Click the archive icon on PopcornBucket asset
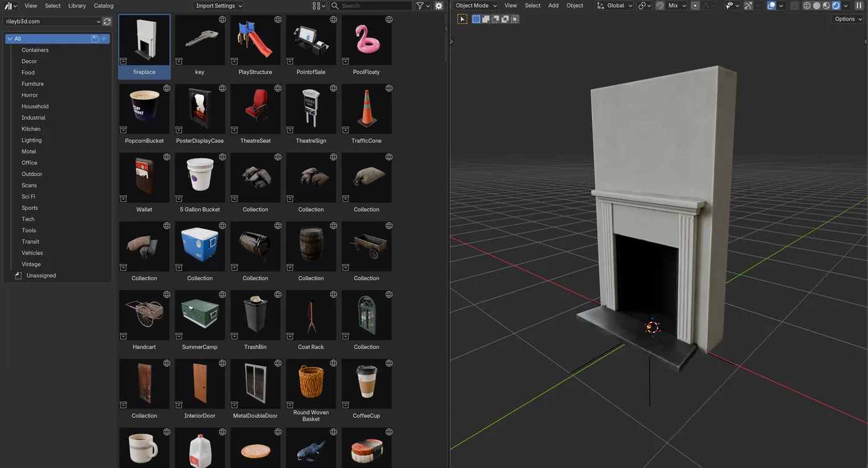 [123, 130]
